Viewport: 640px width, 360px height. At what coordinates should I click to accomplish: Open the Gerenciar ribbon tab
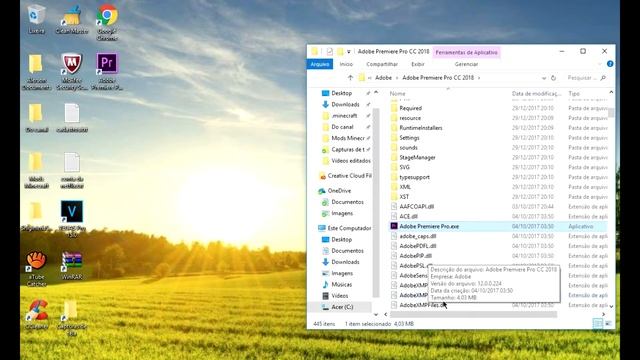coord(466,64)
